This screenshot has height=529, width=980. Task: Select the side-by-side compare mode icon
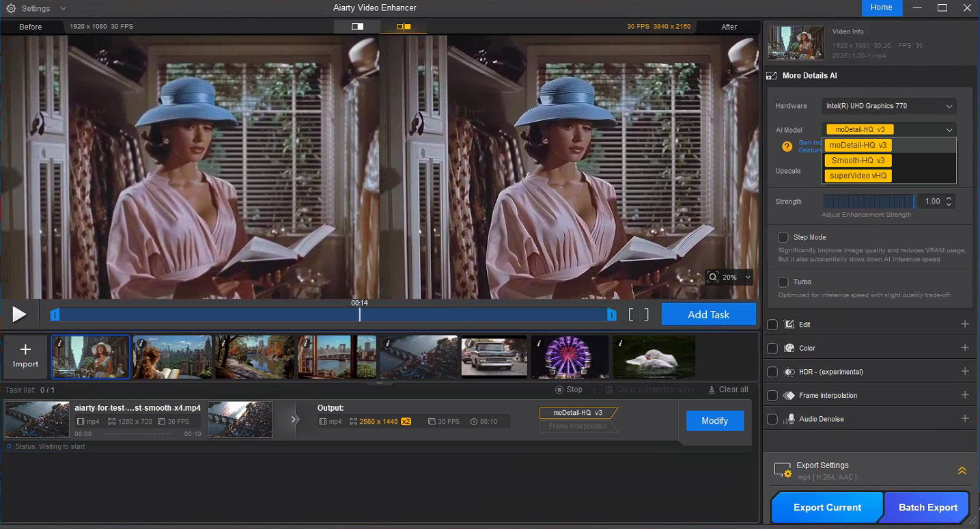coord(404,27)
